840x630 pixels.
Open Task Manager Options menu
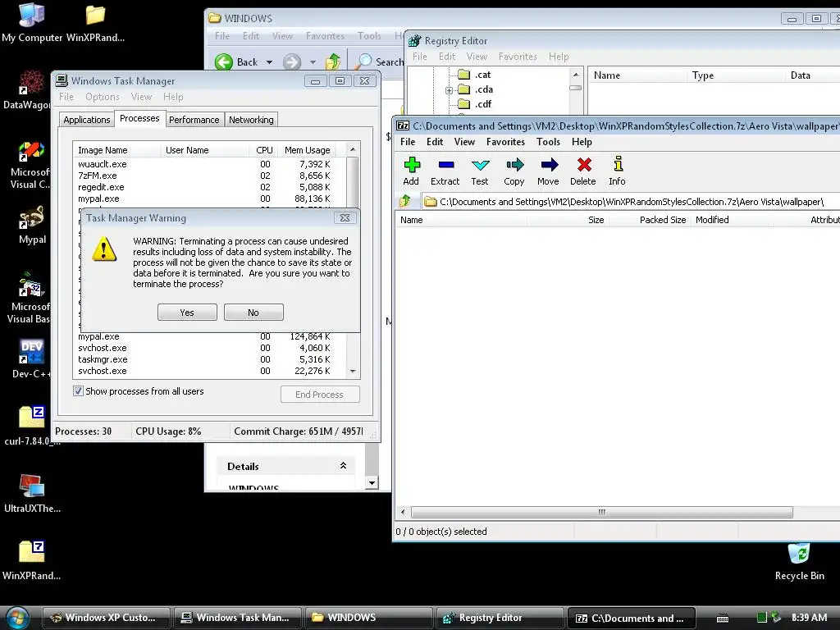[x=103, y=97]
